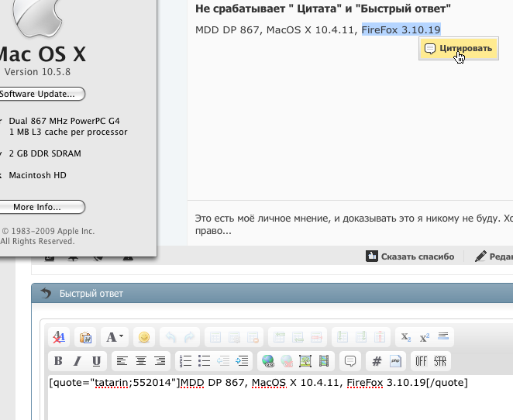The width and height of the screenshot is (513, 420).
Task: Open the font color A dropdown
Action: pos(115,337)
